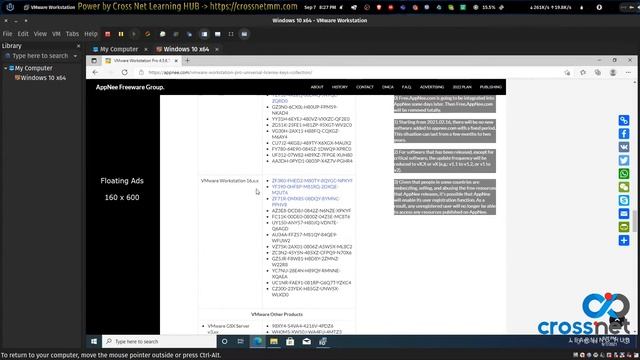Open the VM menu
Screen dimensions: 640x360
pos(56,34)
